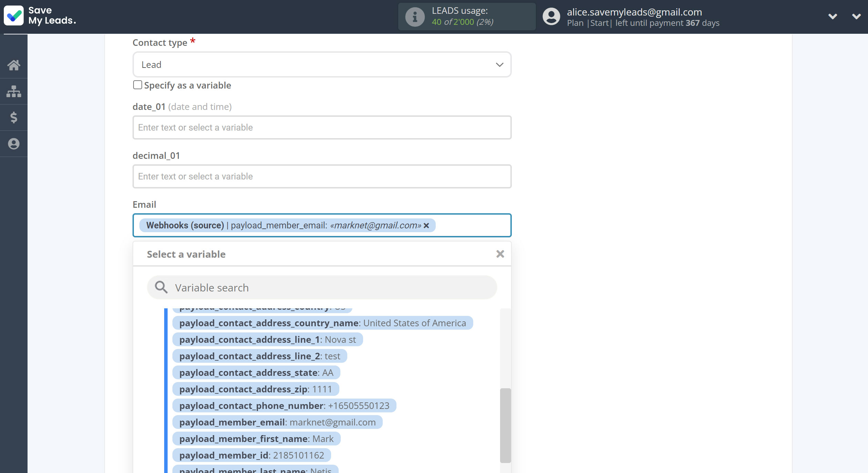Go to Home via sidebar house icon
This screenshot has width=868, height=473.
(x=14, y=65)
